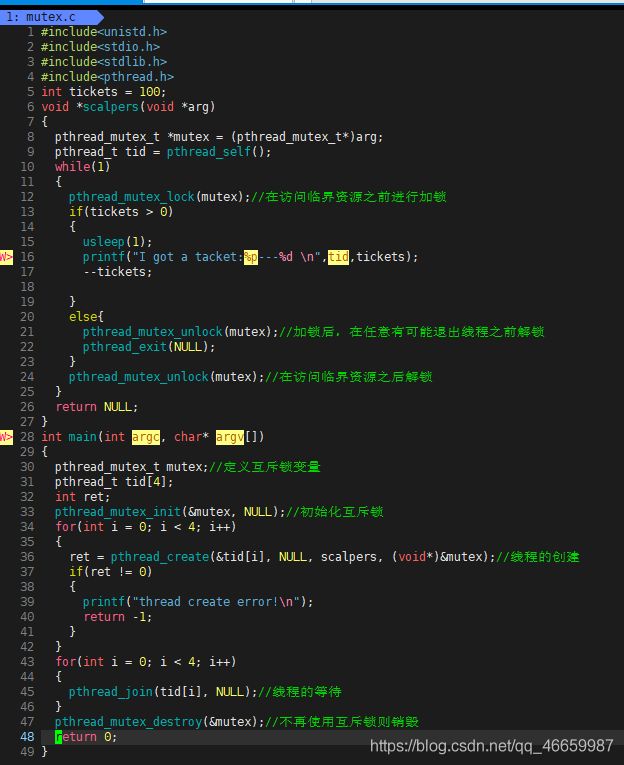The image size is (624, 765).
Task: Place cursor on #include<pthread.h>
Action: pos(107,77)
